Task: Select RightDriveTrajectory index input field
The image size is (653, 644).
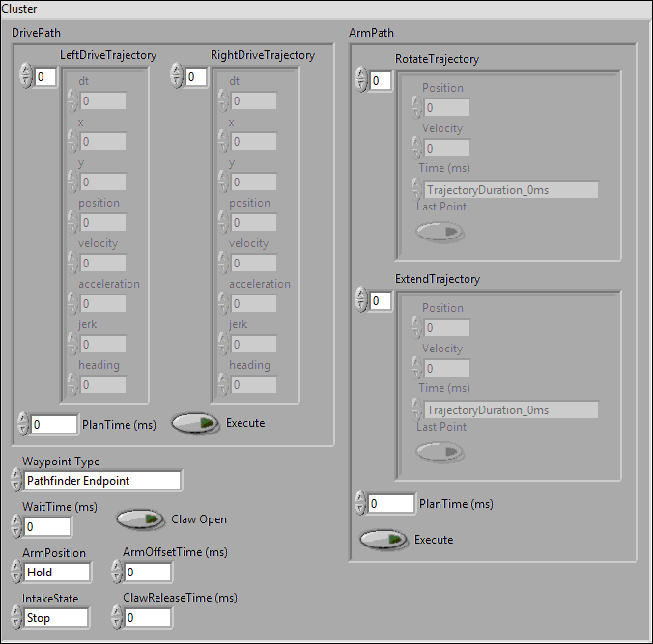Action: [196, 76]
